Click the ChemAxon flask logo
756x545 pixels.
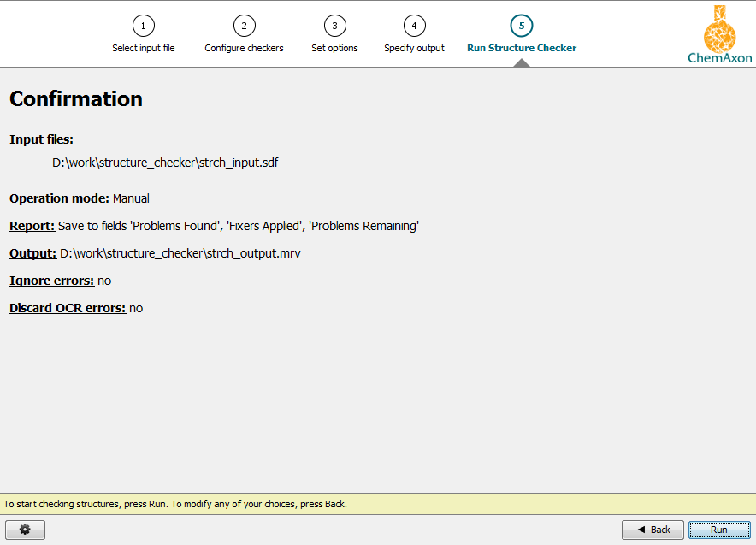[721, 28]
